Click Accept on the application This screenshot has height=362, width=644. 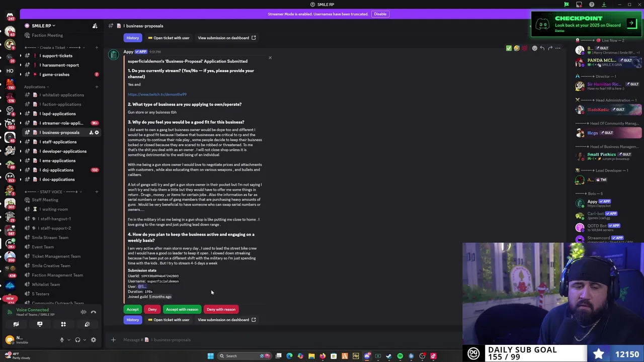pos(132,309)
